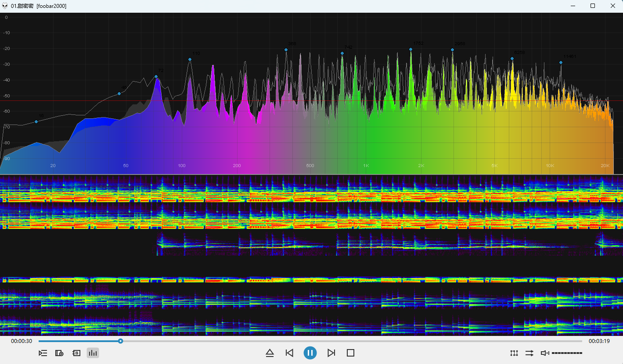This screenshot has height=364, width=623.
Task: Click the 20K frequency axis label
Action: (605, 166)
